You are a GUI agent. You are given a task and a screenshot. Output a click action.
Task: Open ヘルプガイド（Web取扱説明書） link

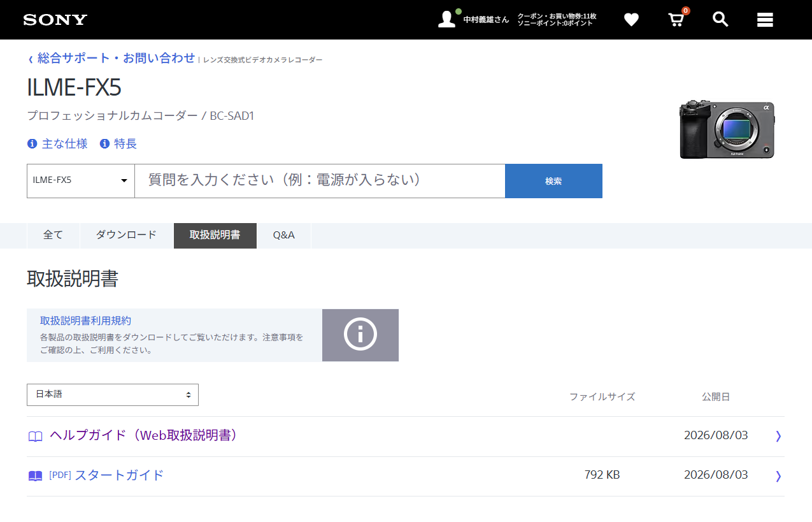[x=146, y=435]
